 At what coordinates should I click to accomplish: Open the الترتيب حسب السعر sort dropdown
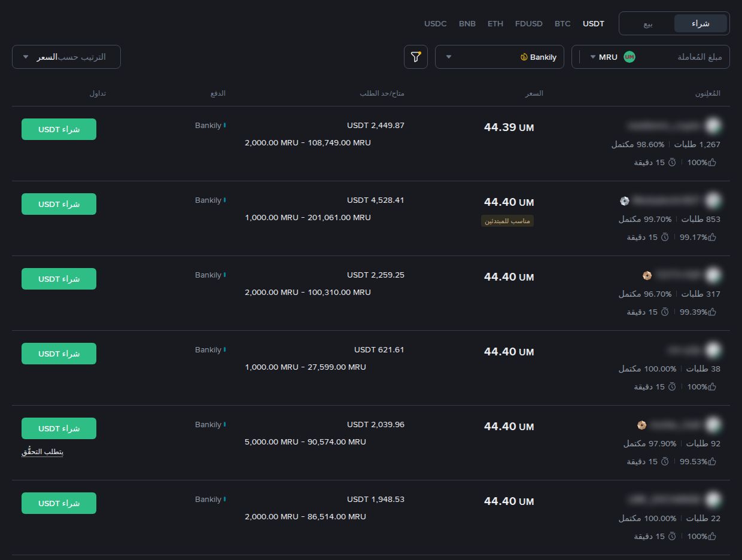click(x=66, y=57)
